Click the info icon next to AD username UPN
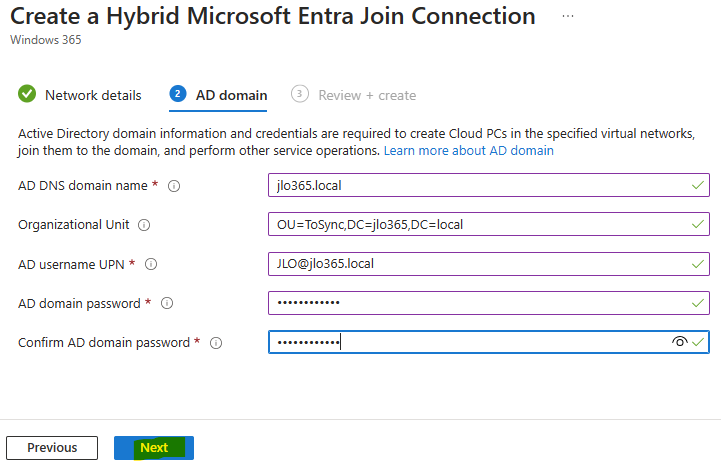 [x=151, y=264]
